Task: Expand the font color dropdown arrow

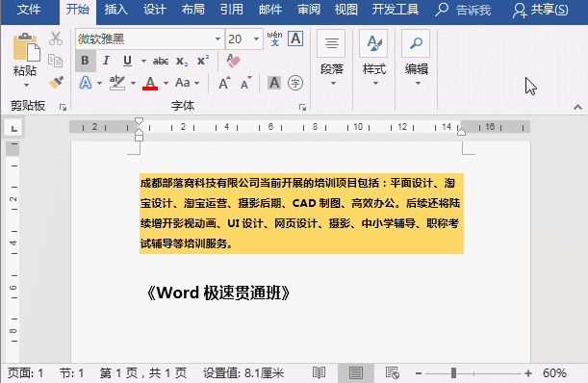Action: [x=166, y=83]
